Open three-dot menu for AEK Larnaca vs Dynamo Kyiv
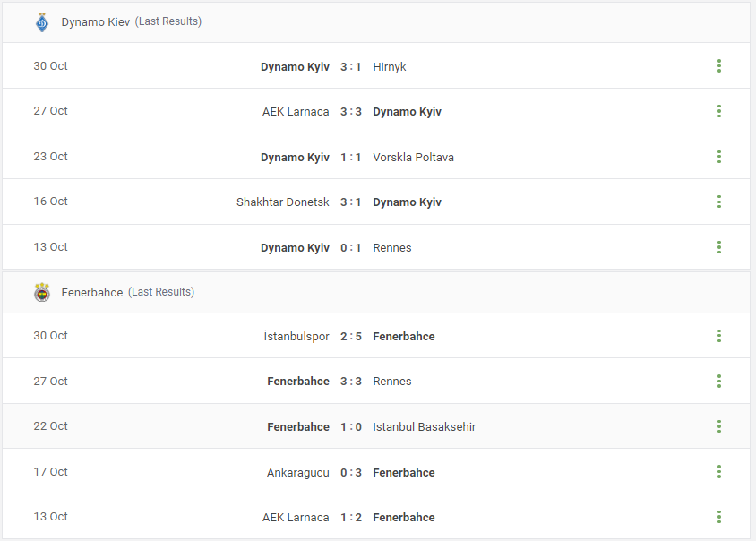 pos(719,111)
